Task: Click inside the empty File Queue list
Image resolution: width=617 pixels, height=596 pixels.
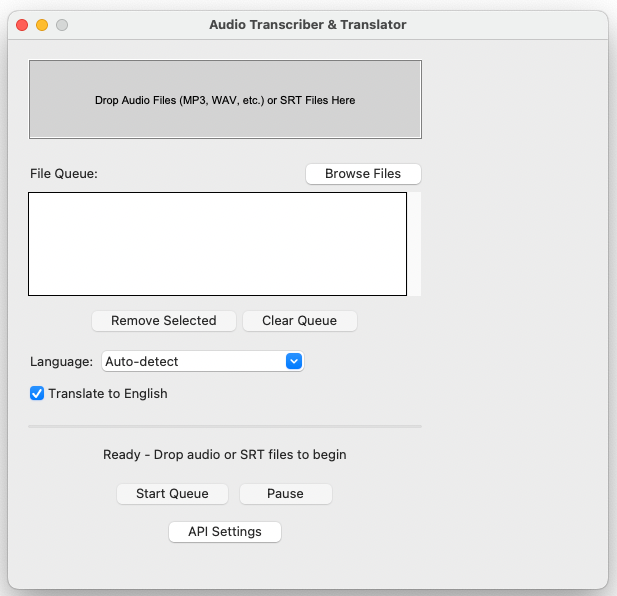Action: click(x=217, y=244)
